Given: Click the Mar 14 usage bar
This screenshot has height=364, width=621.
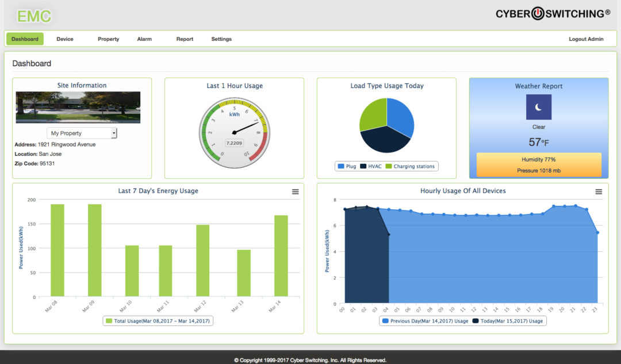Looking at the screenshot, I should click(281, 256).
